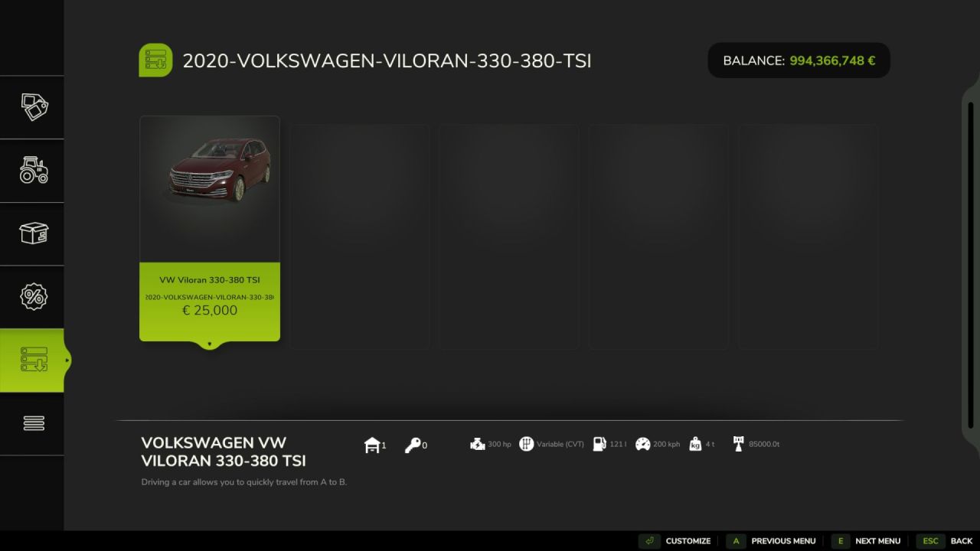Click the engine icon next to 300 hp
980x551 pixels.
click(x=476, y=444)
